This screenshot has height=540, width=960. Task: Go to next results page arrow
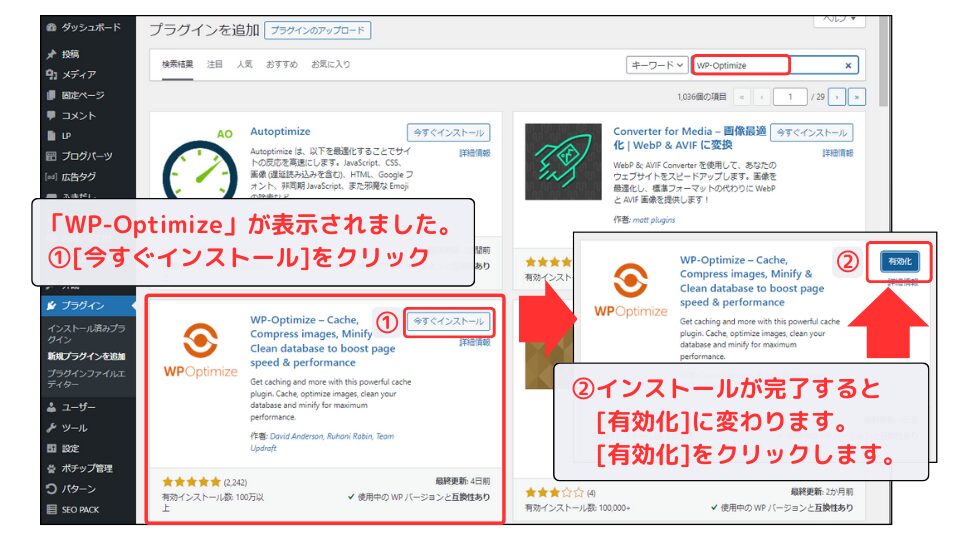tap(837, 97)
